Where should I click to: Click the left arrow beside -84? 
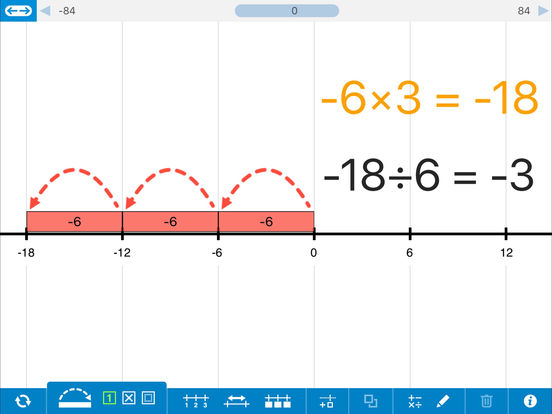coord(45,11)
